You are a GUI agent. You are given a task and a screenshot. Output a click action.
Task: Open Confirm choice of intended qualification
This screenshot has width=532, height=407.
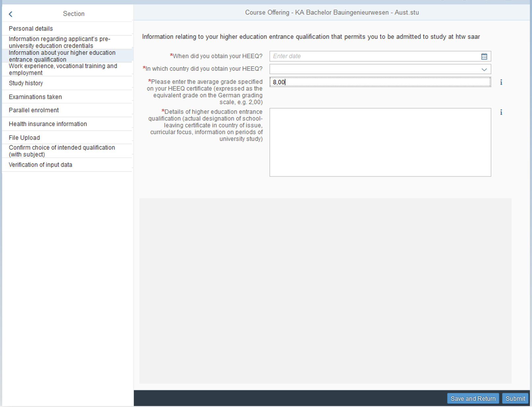point(62,151)
